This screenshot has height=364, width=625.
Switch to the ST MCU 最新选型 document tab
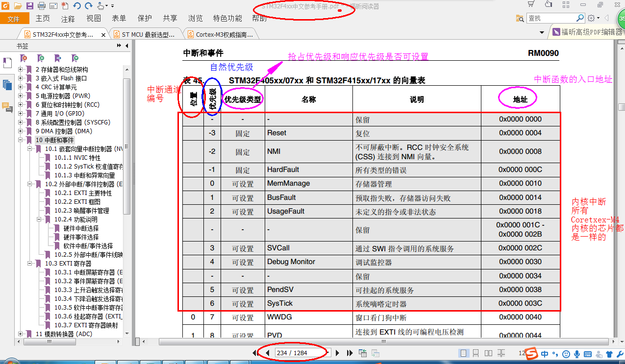click(x=146, y=34)
